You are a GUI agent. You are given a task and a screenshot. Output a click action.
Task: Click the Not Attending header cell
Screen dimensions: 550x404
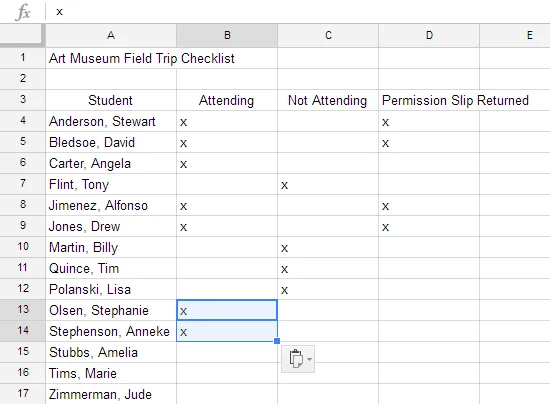pos(328,100)
